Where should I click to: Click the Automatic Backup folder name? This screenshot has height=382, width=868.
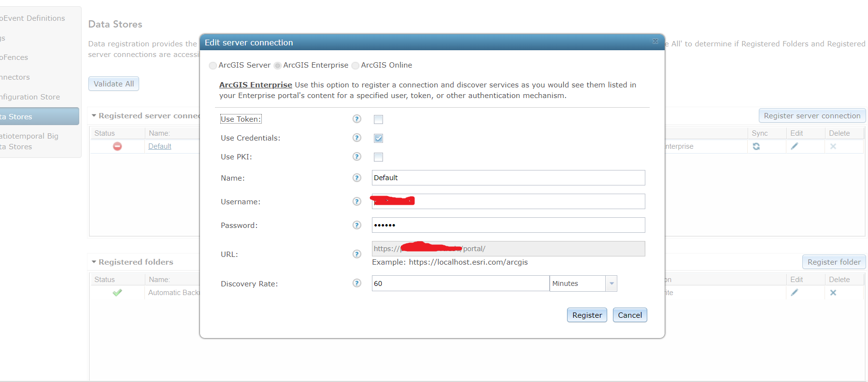[174, 293]
